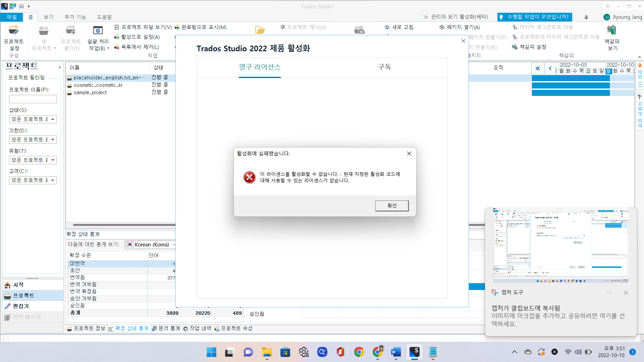
Task: Open the Korean (Korea) language dropdown
Action: coord(150,245)
